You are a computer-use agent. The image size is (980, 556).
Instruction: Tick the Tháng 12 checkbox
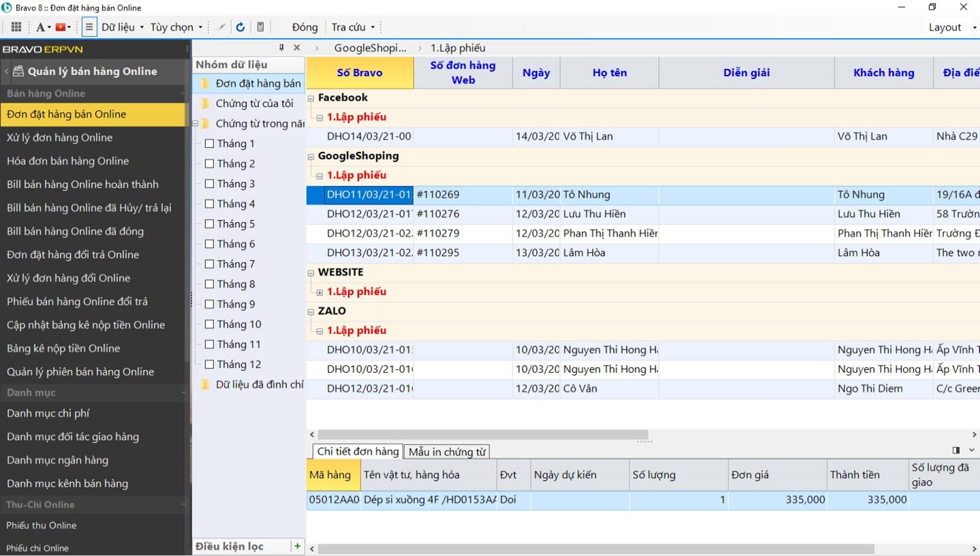(x=209, y=365)
